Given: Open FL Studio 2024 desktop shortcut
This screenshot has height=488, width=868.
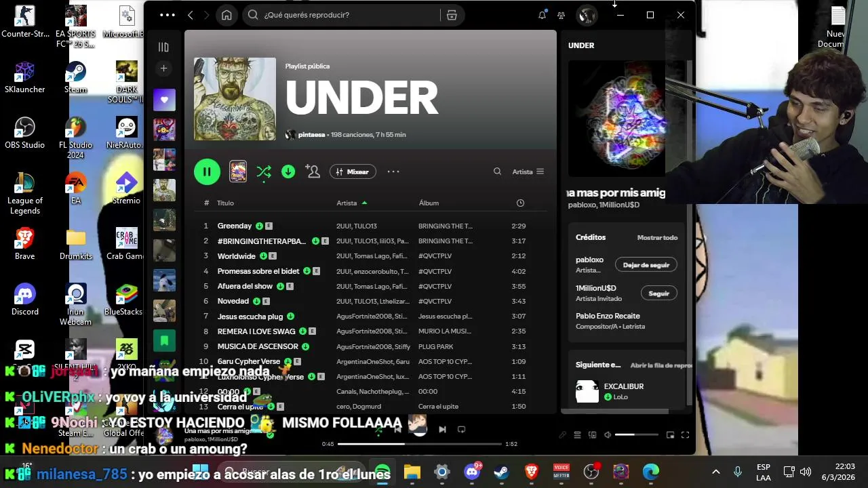Looking at the screenshot, I should coord(75,138).
